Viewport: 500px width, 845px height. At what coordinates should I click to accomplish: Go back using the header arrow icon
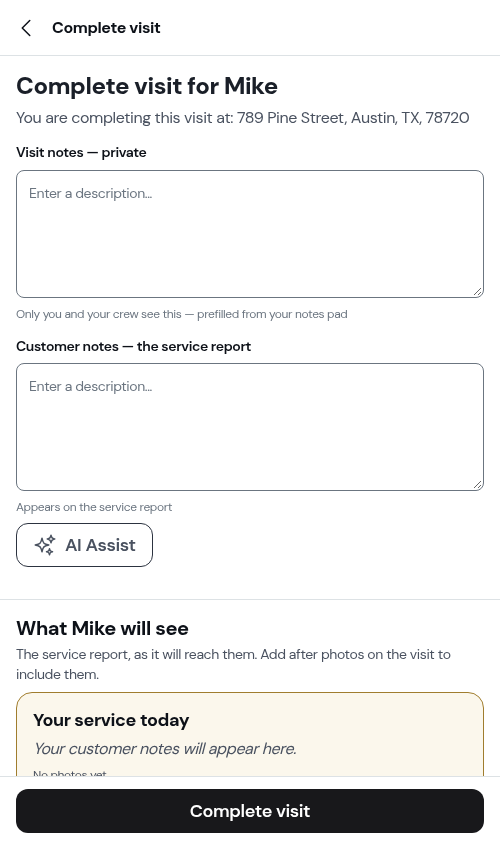point(26,28)
